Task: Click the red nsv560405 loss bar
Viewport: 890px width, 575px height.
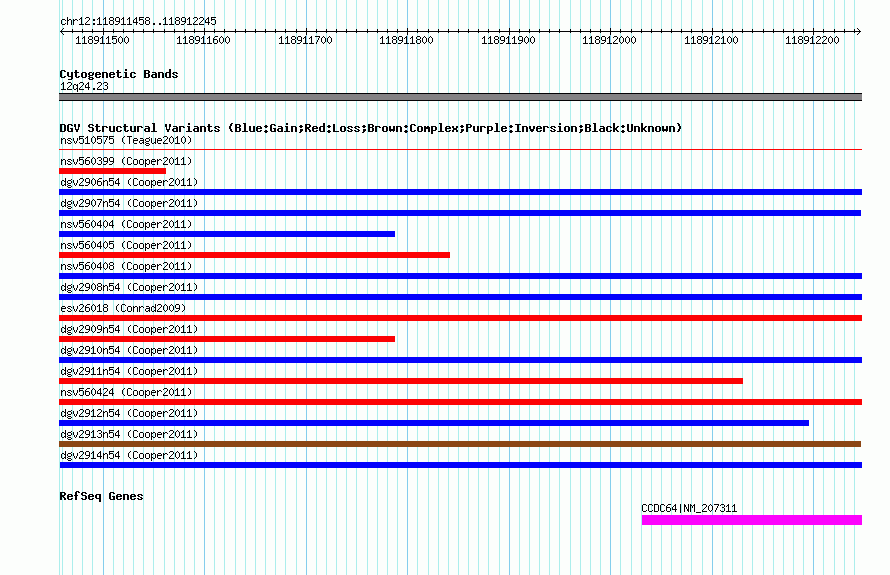Action: pos(254,255)
